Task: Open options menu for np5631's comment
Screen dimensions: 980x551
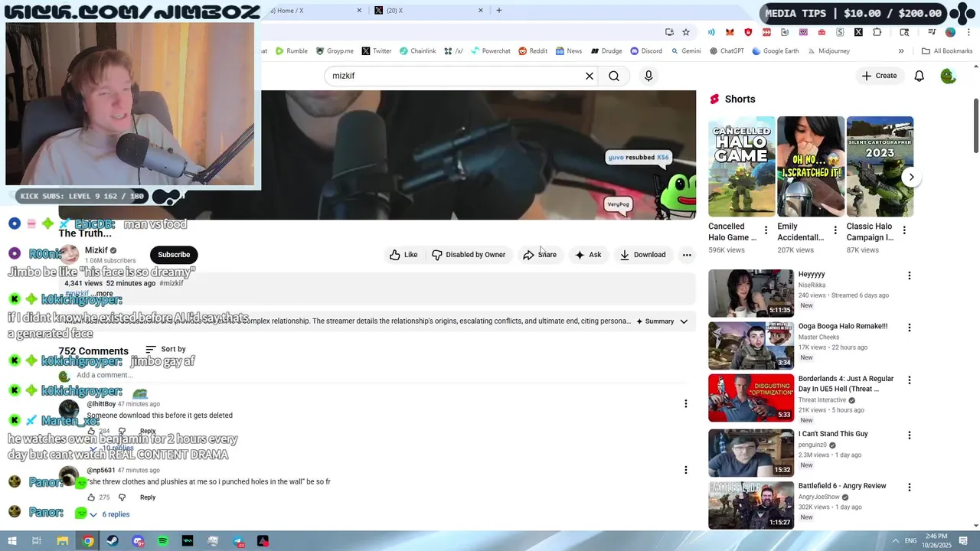Action: tap(686, 470)
